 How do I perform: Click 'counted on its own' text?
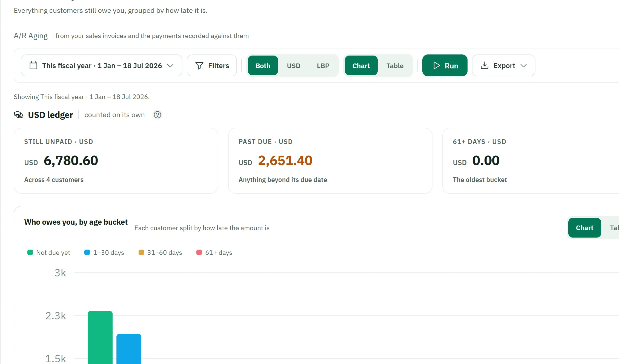(114, 115)
